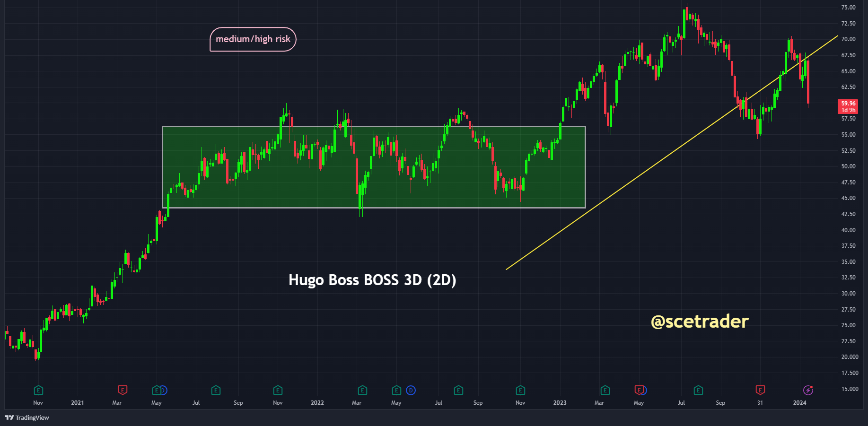868x426 pixels.
Task: Select the green earnings marker at May 2021
Action: (x=157, y=390)
